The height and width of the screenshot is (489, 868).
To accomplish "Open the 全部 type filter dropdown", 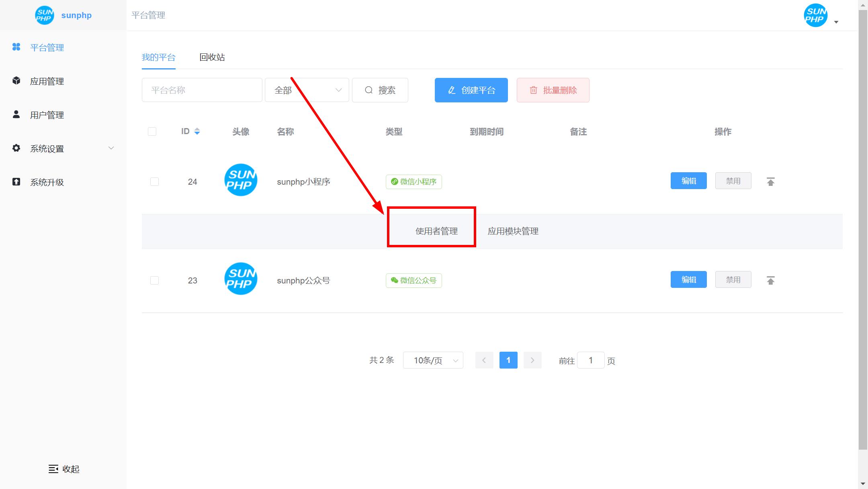I will (x=307, y=90).
